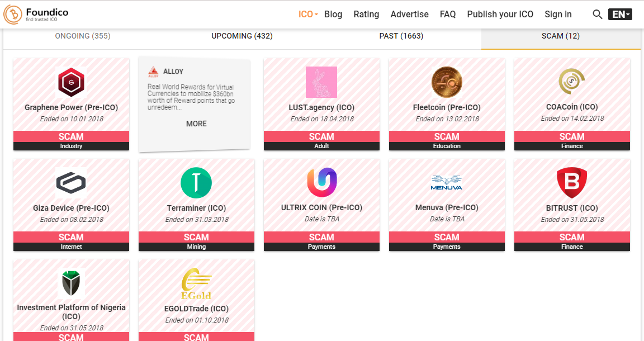The width and height of the screenshot is (644, 341).
Task: Click the Adult category label
Action: point(321,146)
